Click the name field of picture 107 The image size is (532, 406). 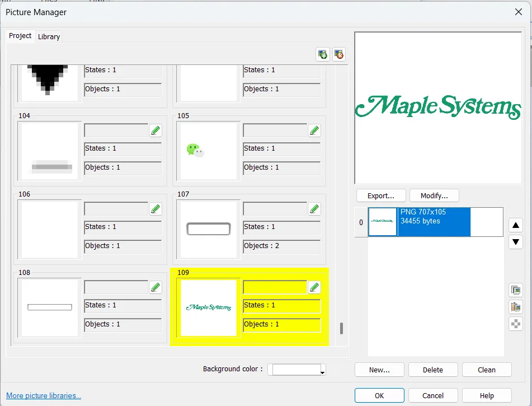[x=275, y=209]
